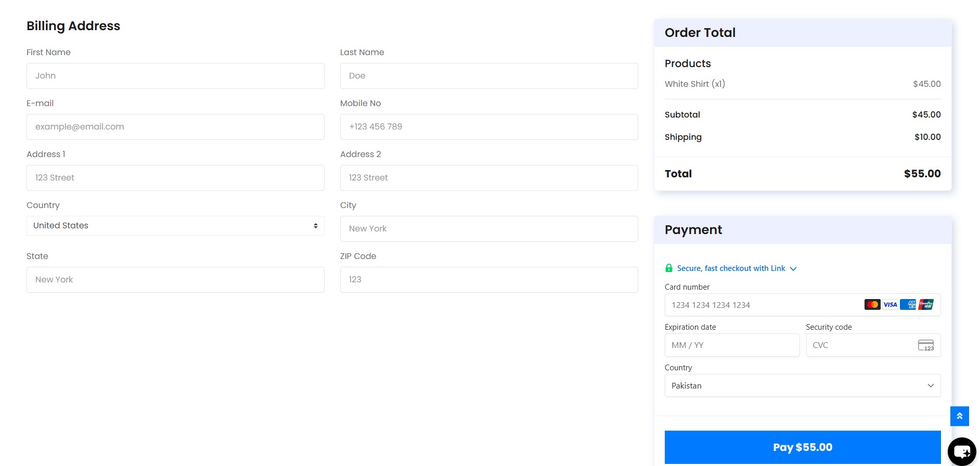Click the Last Name input field

[x=488, y=76]
